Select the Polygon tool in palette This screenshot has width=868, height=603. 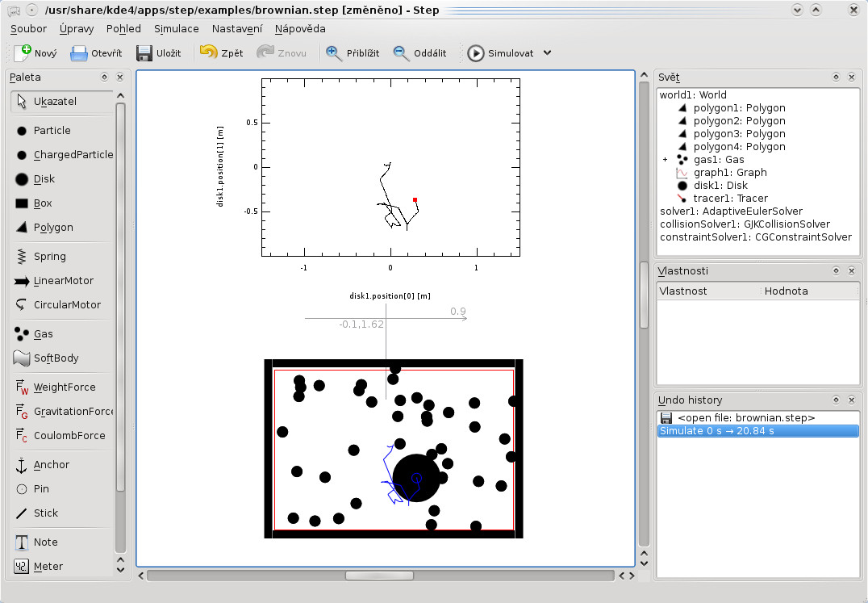tap(52, 228)
